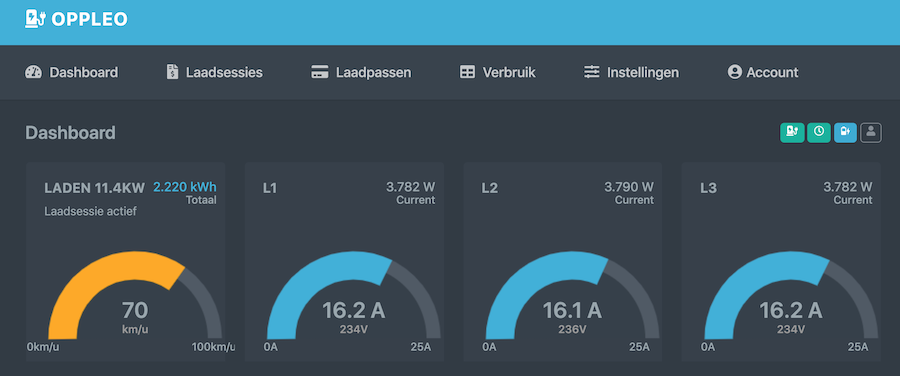This screenshot has height=376, width=900.
Task: Click the Dashboard page heading
Action: tap(71, 133)
